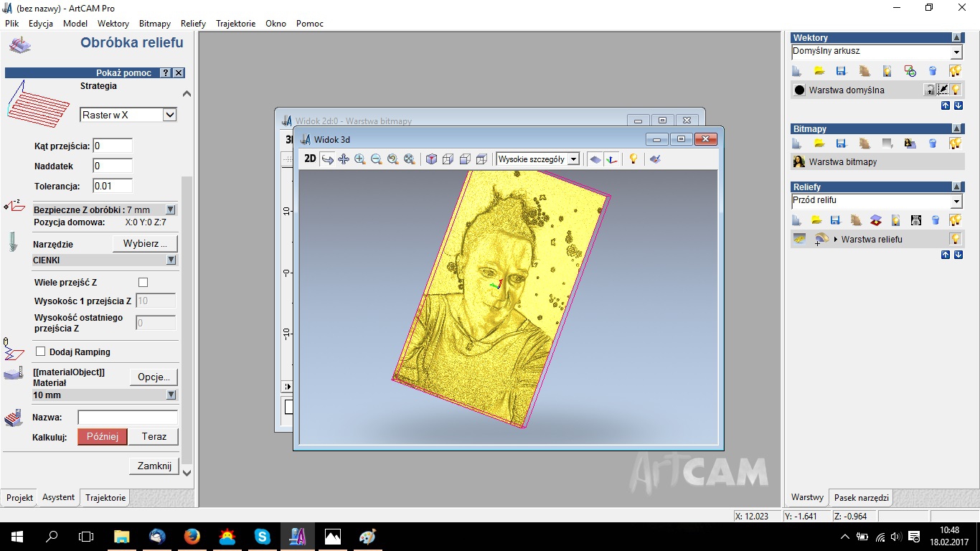Delete bitmap layer with trash icon
This screenshot has width=980, height=551.
coord(933,143)
